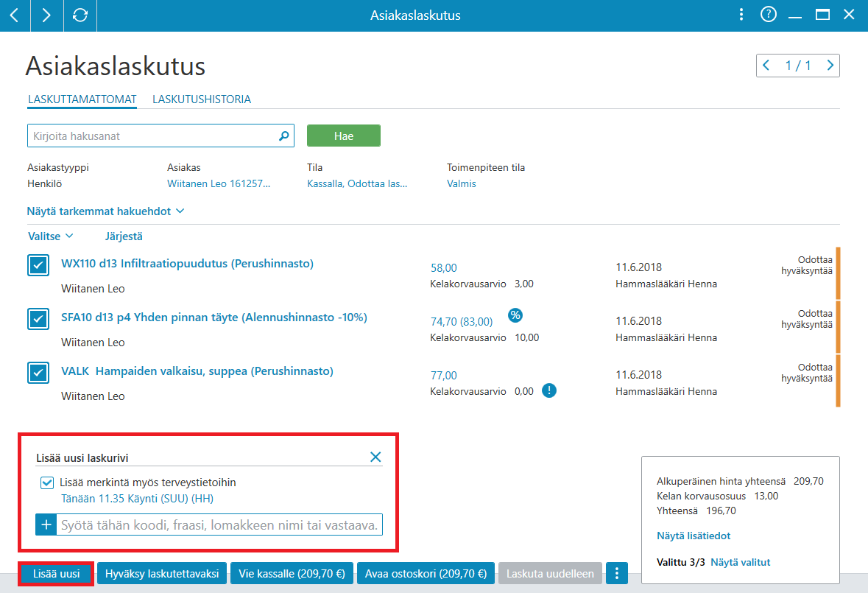
Task: Click the plus icon in new row field
Action: [46, 524]
